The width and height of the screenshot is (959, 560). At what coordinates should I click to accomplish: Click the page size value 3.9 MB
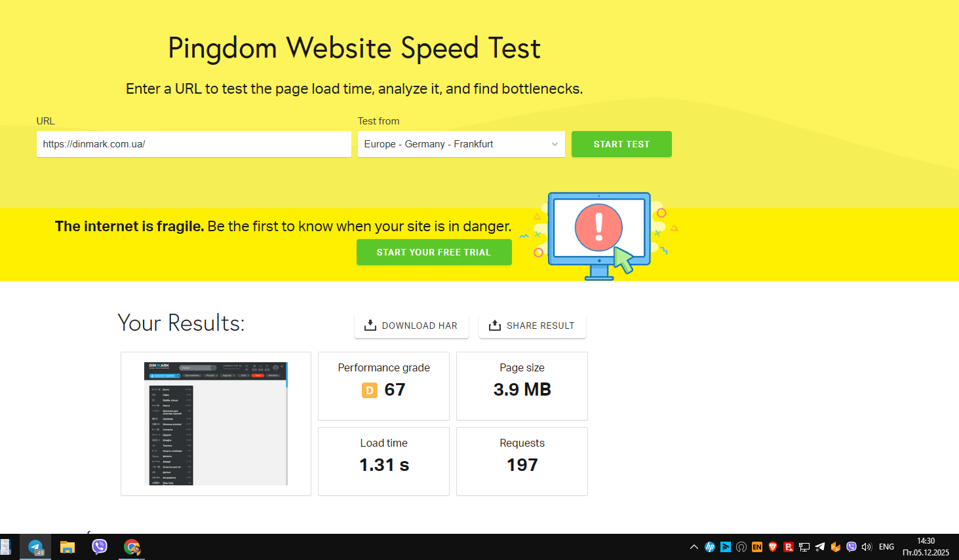[x=522, y=390]
